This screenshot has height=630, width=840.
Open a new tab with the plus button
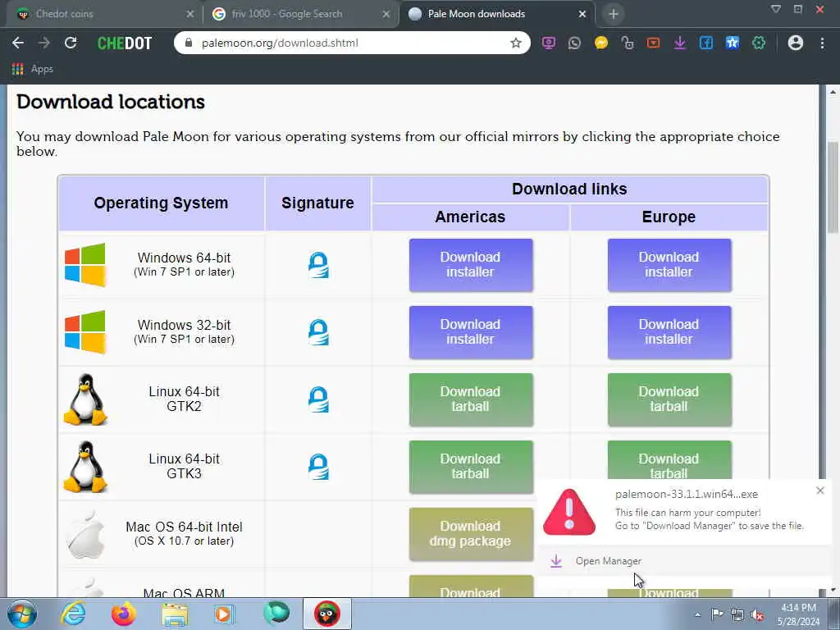pyautogui.click(x=614, y=14)
